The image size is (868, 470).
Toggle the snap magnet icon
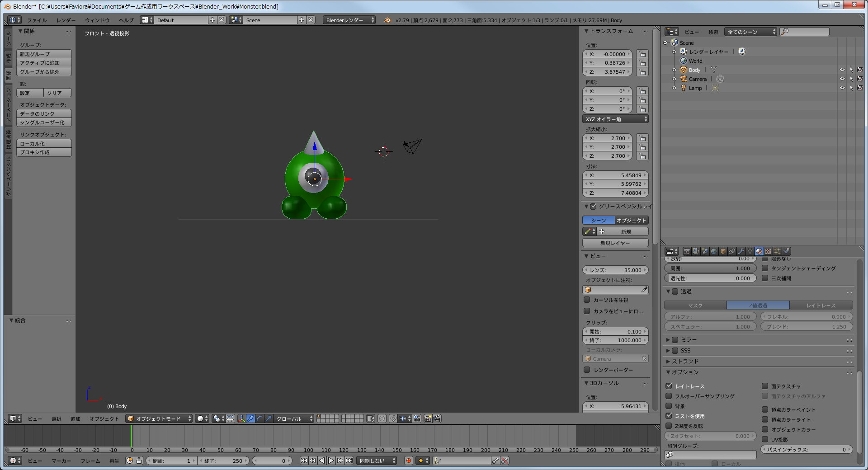(393, 418)
